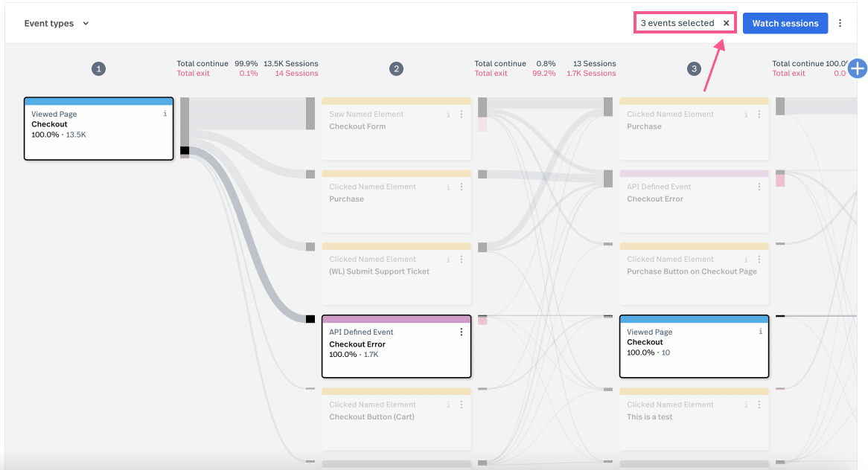Open kebab menu on Checkout Form card
Image resolution: width=868 pixels, height=470 pixels.
point(462,115)
